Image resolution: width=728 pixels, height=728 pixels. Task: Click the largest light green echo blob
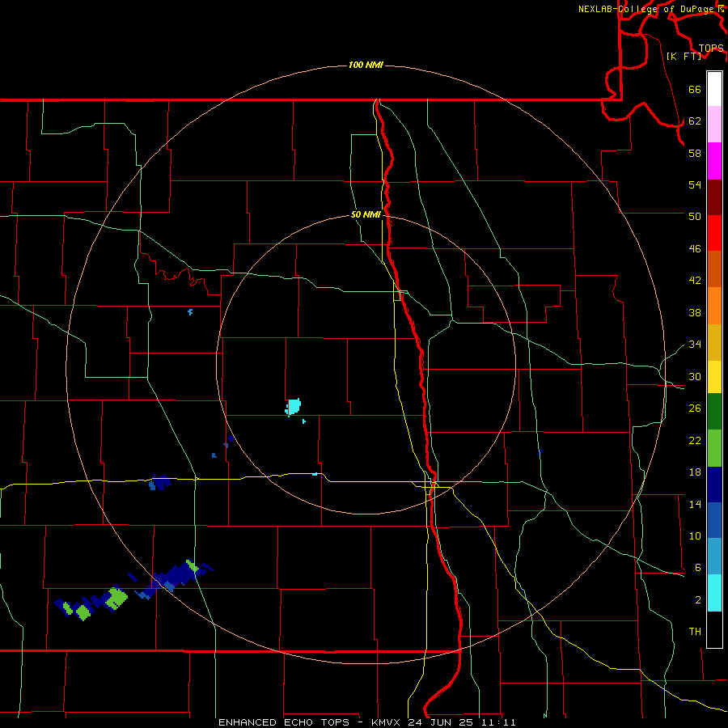116,598
